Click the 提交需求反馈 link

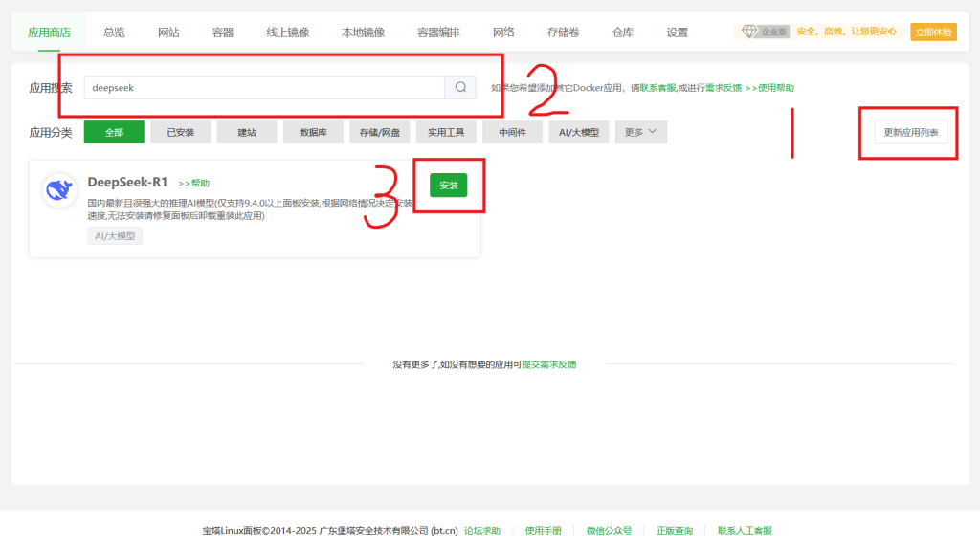[x=548, y=364]
